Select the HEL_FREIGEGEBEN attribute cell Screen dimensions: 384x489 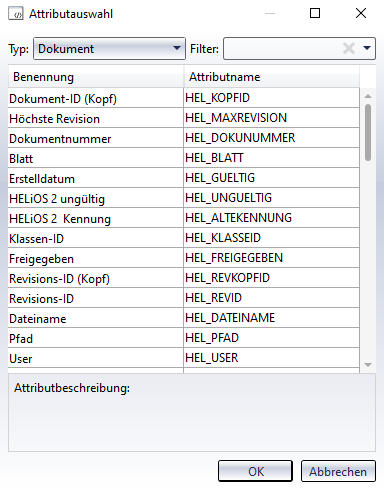click(x=271, y=258)
